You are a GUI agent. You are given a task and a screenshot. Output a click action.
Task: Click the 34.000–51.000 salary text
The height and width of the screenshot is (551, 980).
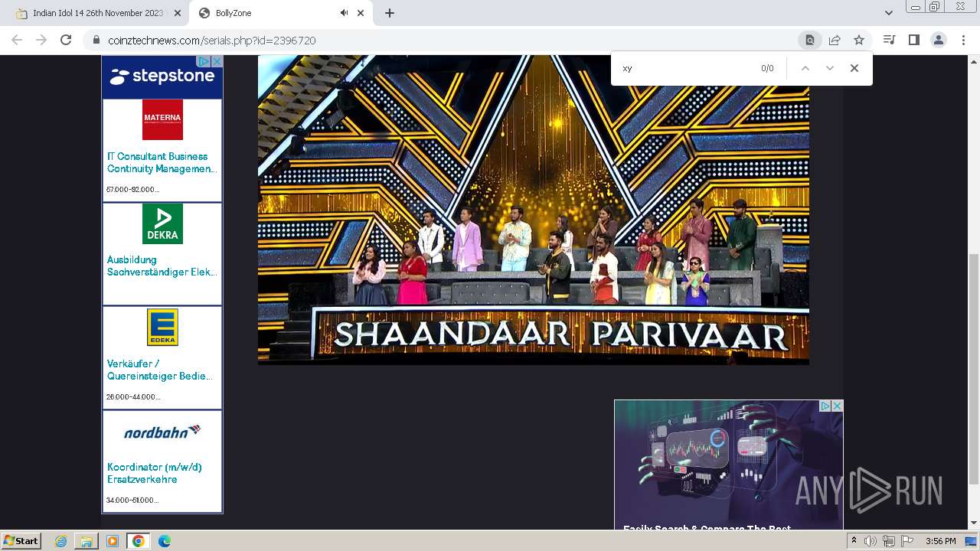[132, 500]
